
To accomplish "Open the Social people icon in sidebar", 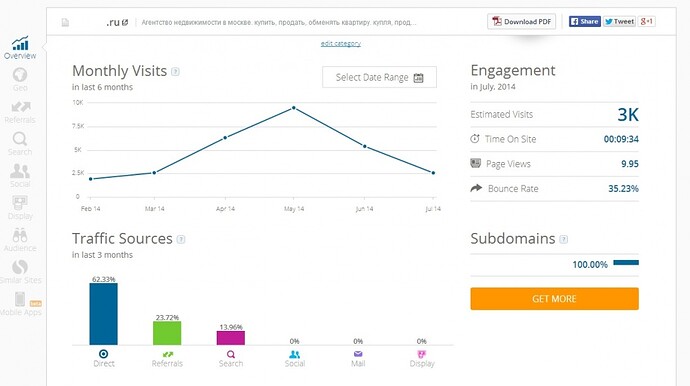I will [20, 171].
